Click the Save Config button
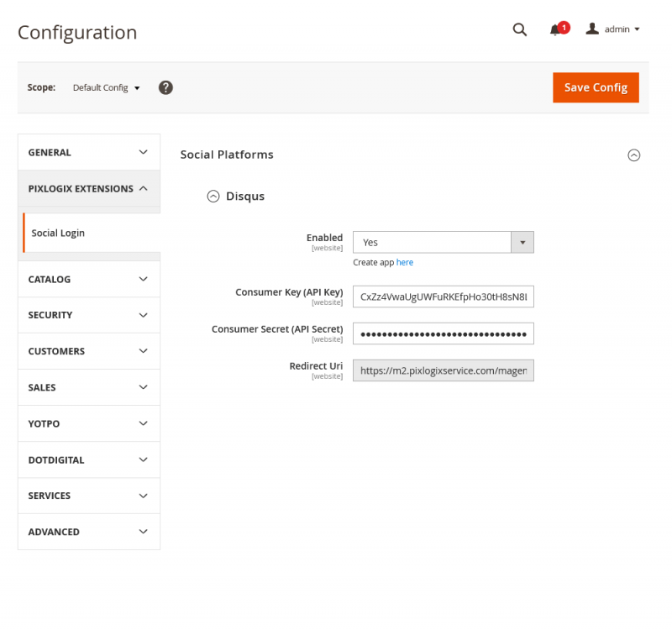The width and height of the screenshot is (672, 630). pos(596,87)
